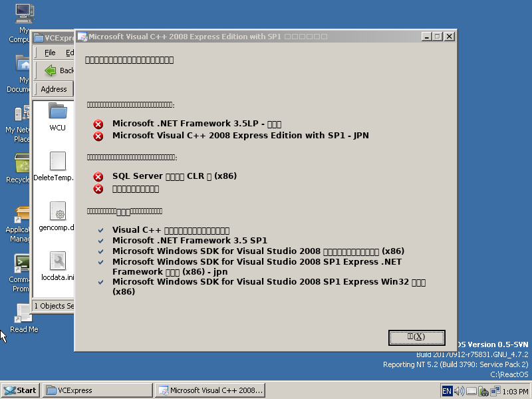Viewport: 532px width, 399px height.
Task: Click the '1 Objects Se' status bar text
Action: click(x=54, y=306)
